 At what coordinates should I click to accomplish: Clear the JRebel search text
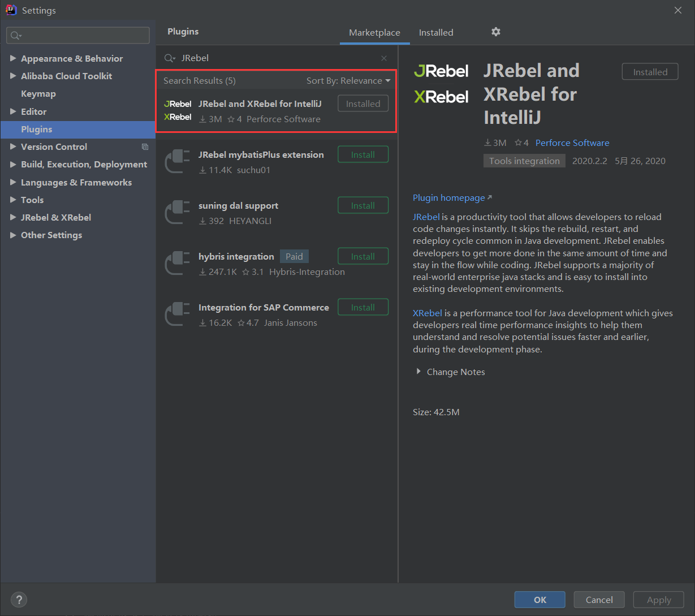pos(384,58)
